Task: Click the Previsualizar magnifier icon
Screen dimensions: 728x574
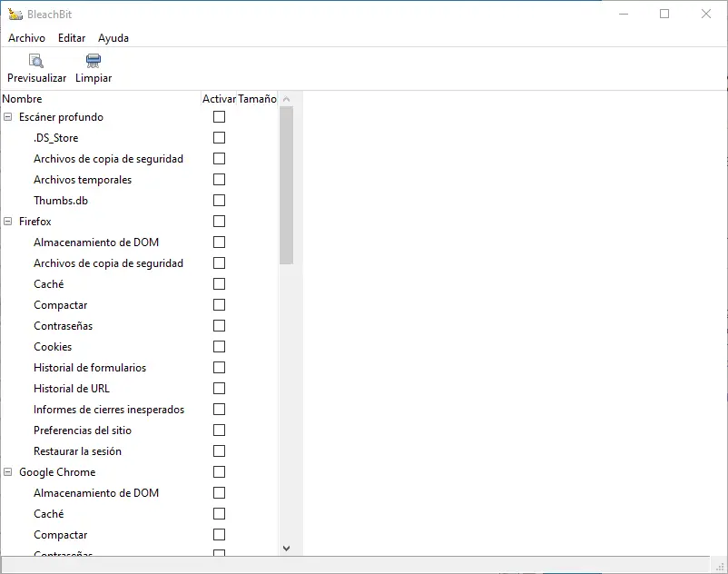Action: pos(36,61)
